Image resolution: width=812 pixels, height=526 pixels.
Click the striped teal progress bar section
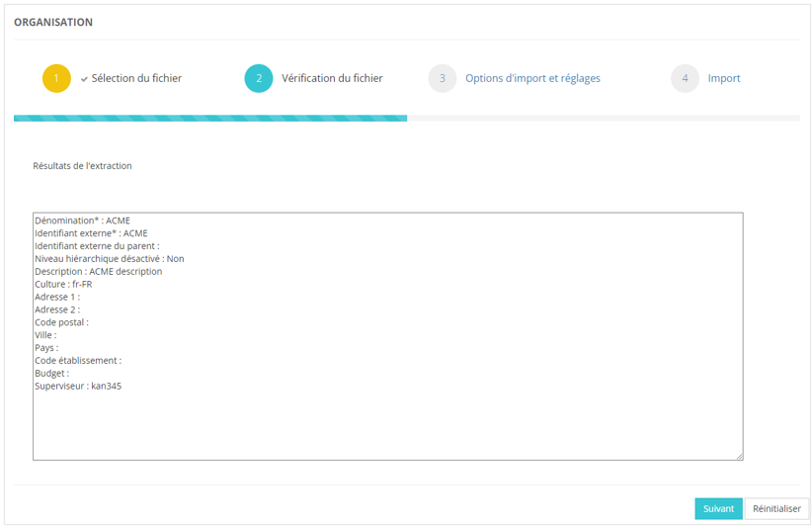click(209, 118)
